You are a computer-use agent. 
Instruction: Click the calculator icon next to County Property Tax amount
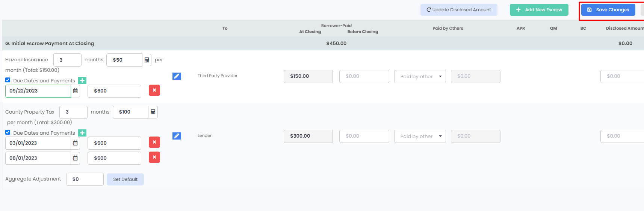(x=153, y=112)
